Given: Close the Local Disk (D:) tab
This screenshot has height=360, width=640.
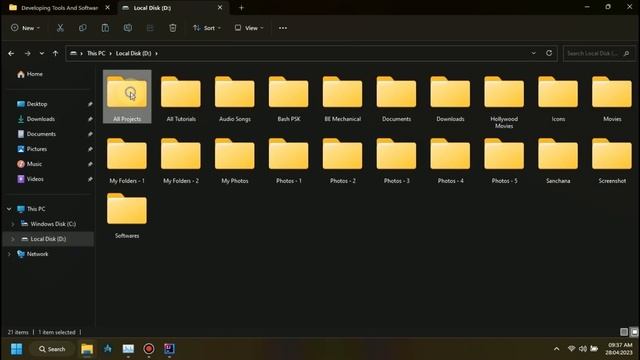Looking at the screenshot, I should (x=220, y=7).
